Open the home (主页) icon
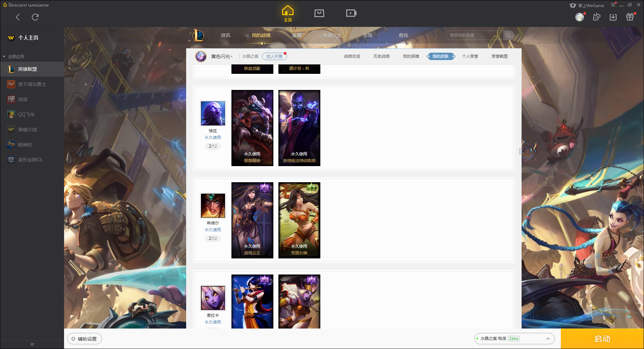The height and width of the screenshot is (349, 644). pyautogui.click(x=288, y=14)
